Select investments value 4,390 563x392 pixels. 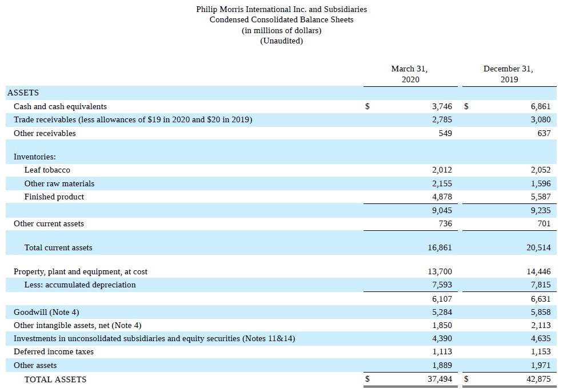442,339
